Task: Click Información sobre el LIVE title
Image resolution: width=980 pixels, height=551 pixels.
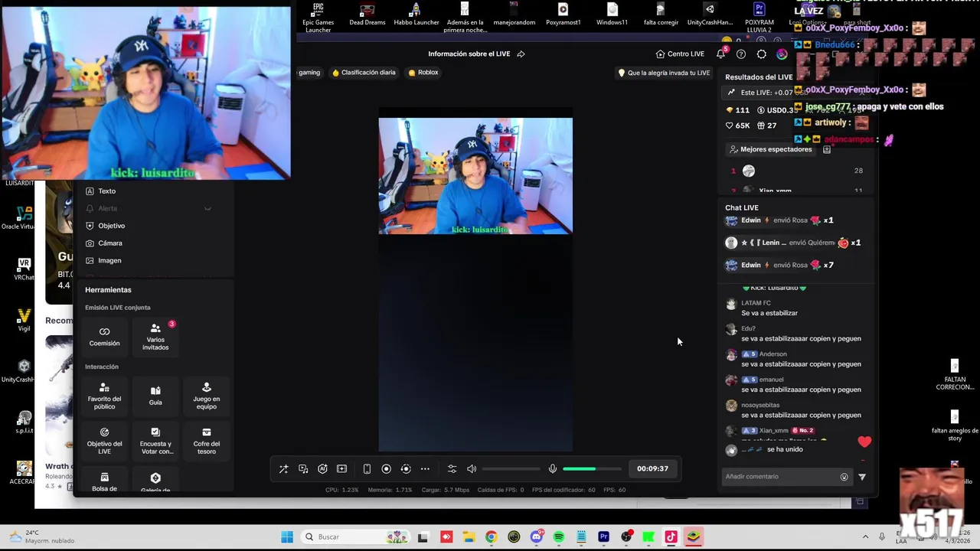Action: tap(469, 54)
